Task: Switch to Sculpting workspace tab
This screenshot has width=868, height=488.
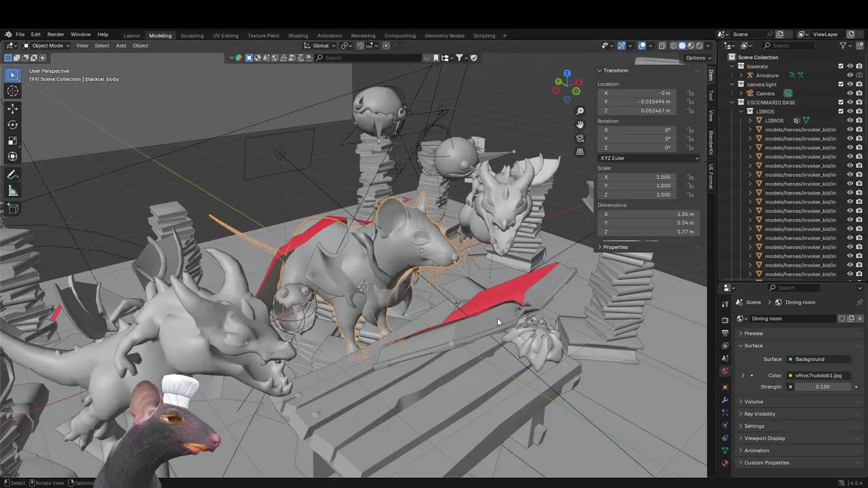Action: [x=192, y=35]
